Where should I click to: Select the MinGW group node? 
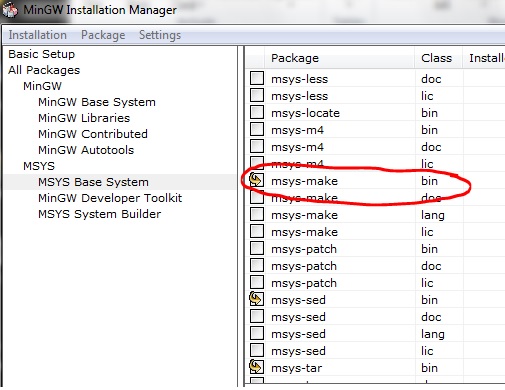coord(42,86)
